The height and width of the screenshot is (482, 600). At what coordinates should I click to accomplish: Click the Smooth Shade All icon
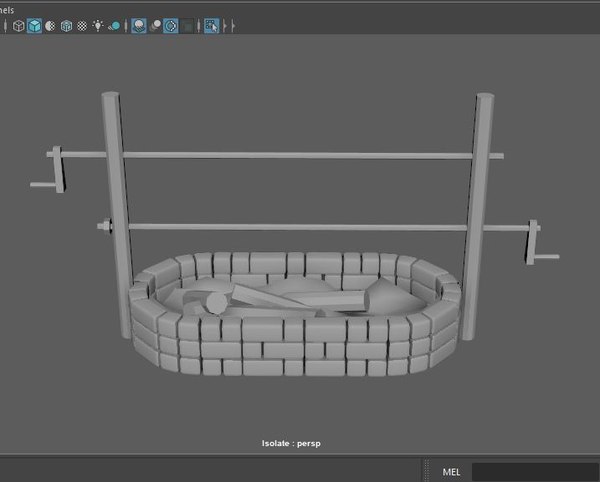pos(34,25)
